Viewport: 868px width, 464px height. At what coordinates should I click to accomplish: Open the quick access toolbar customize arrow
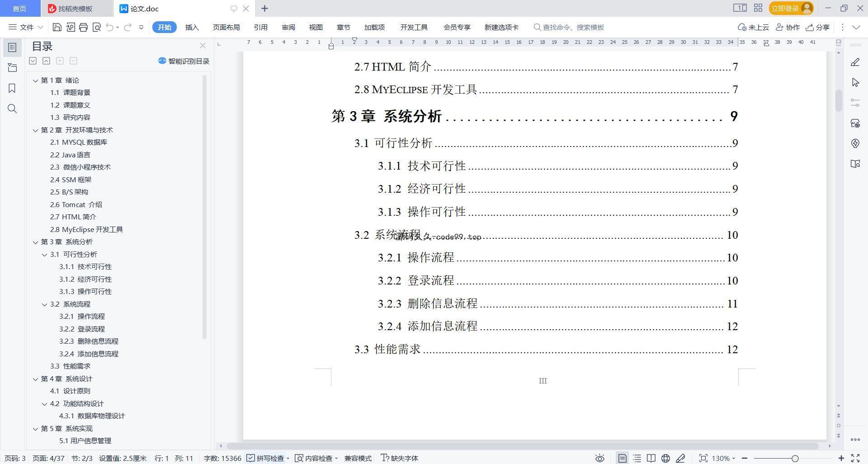point(141,27)
